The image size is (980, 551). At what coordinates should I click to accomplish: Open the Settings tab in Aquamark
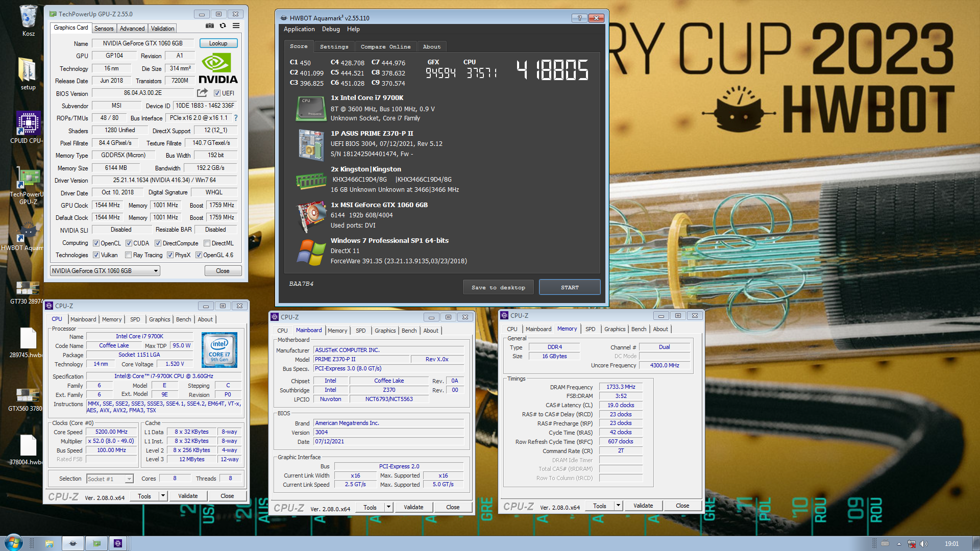click(x=334, y=46)
